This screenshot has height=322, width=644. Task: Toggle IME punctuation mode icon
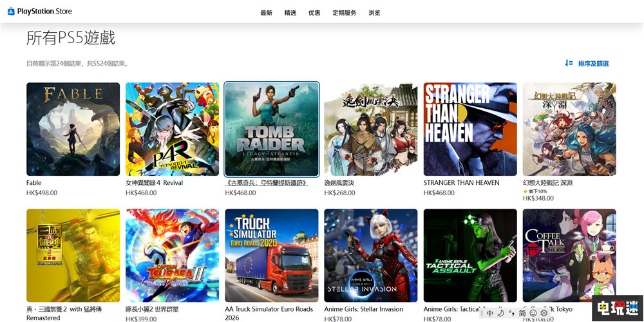511,313
